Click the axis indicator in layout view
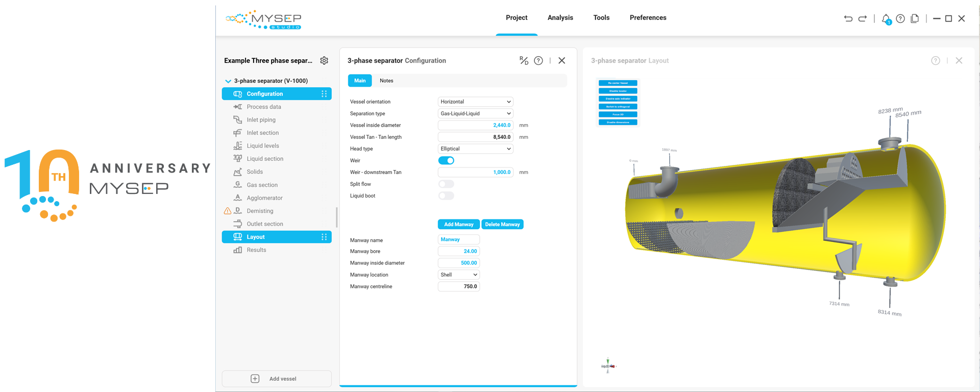 [x=608, y=365]
